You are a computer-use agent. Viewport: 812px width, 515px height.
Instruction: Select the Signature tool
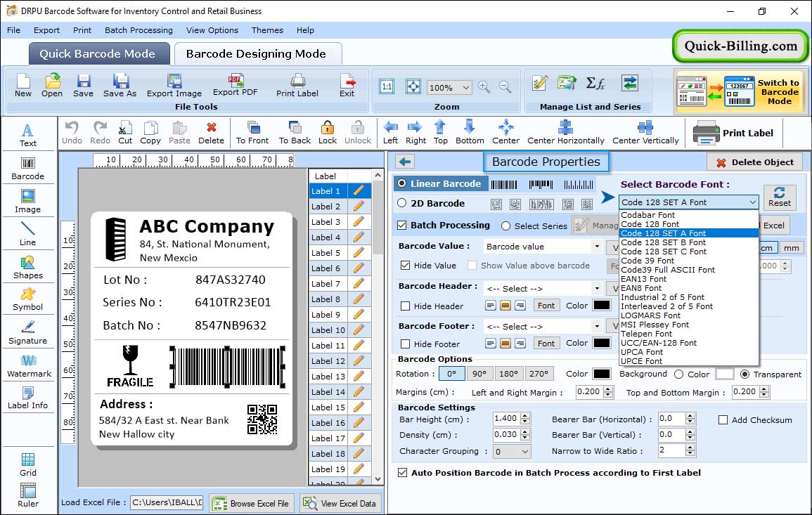coord(28,333)
